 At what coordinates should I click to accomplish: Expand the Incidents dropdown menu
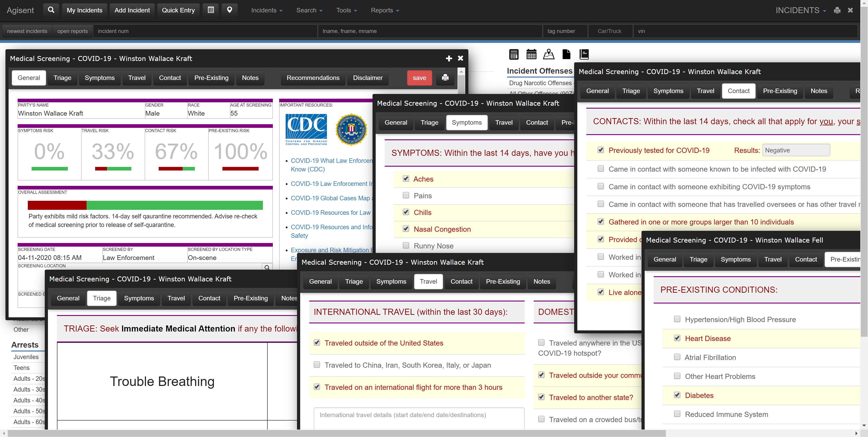[267, 10]
